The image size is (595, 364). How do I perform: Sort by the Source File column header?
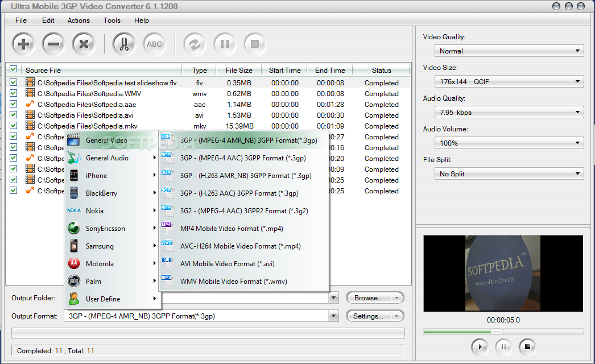point(101,70)
